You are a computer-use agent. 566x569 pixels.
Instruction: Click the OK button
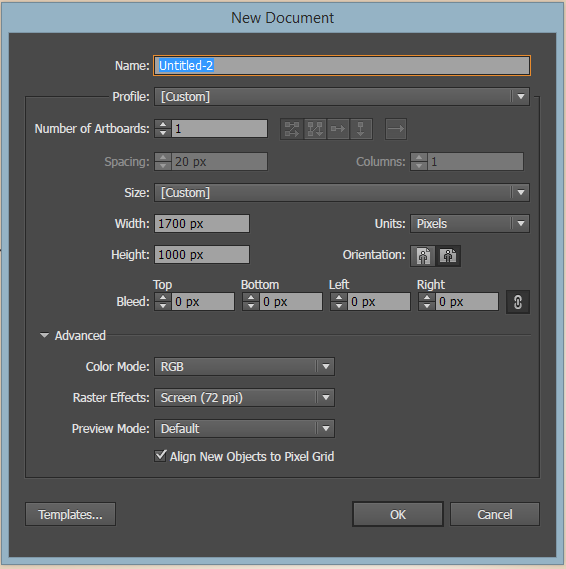coord(398,514)
